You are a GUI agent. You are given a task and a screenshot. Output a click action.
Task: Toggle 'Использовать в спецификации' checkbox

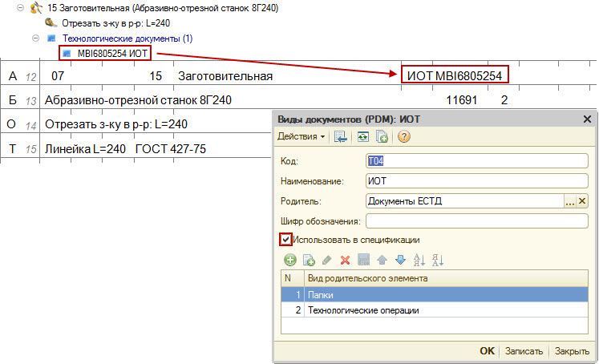tap(285, 239)
